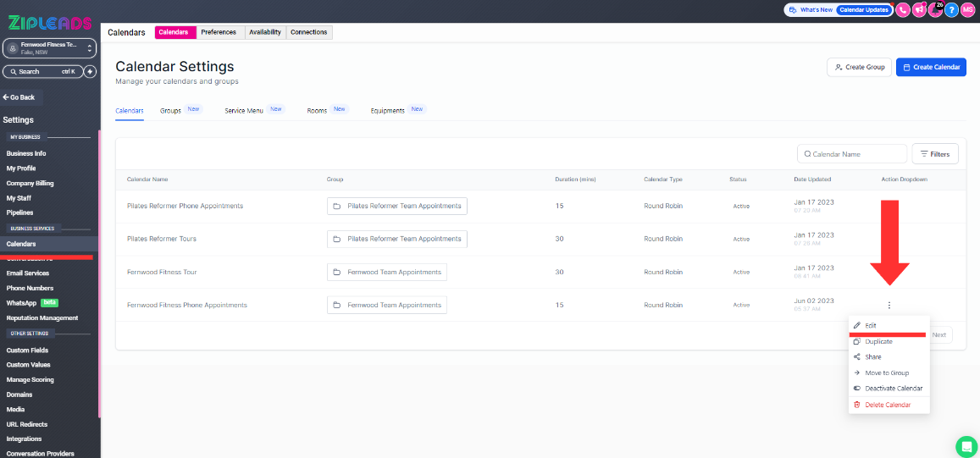Open Business Info in settings sidebar
The image size is (980, 458).
(26, 154)
